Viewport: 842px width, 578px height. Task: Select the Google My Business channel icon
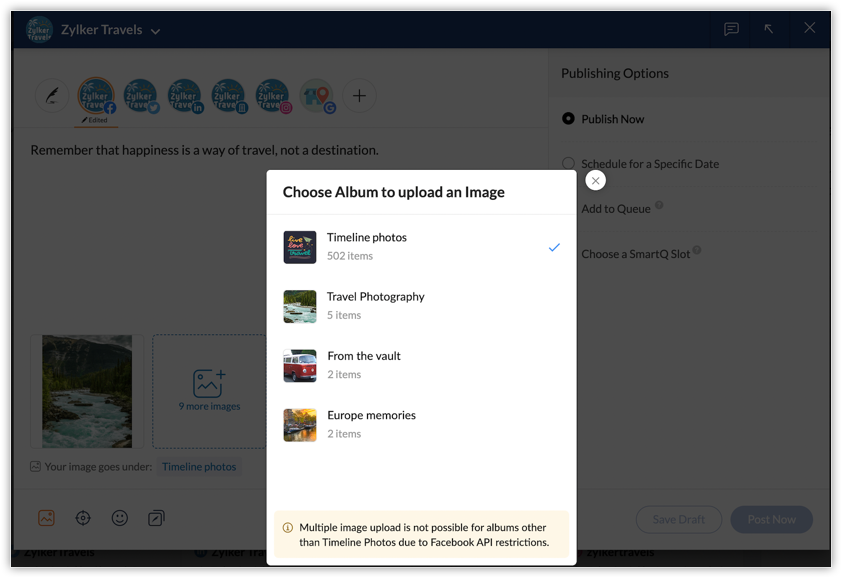[317, 96]
